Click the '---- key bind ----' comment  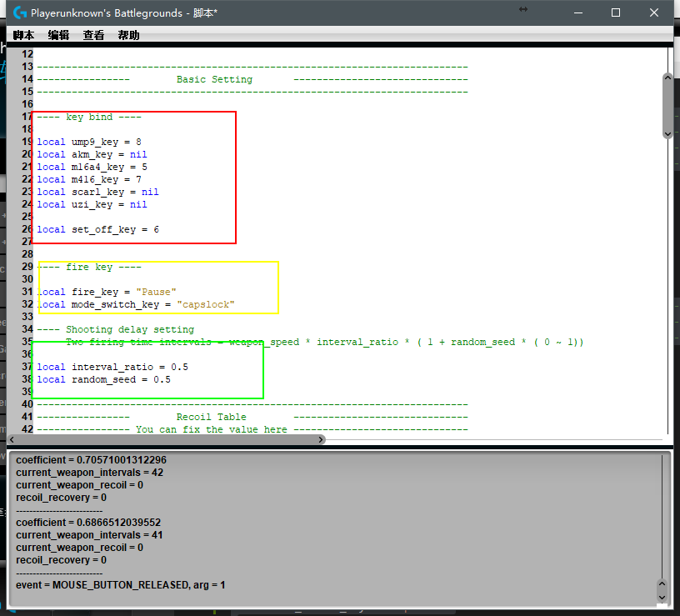(89, 117)
